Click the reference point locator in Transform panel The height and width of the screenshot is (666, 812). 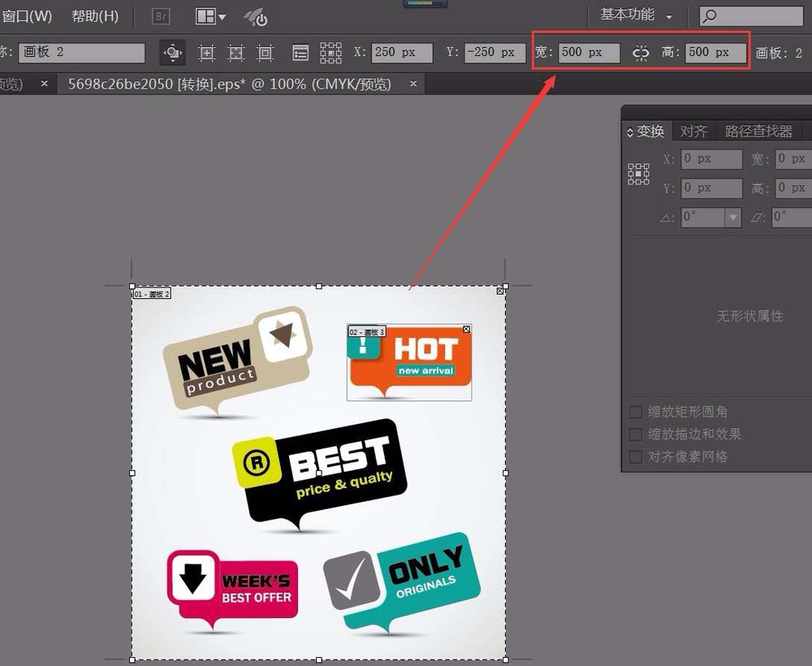click(638, 174)
